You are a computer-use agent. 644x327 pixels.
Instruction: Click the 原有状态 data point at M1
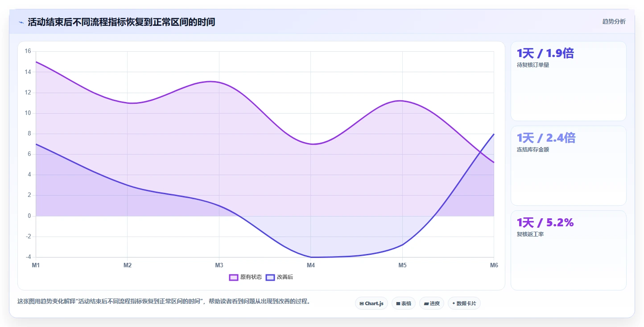[x=36, y=62]
